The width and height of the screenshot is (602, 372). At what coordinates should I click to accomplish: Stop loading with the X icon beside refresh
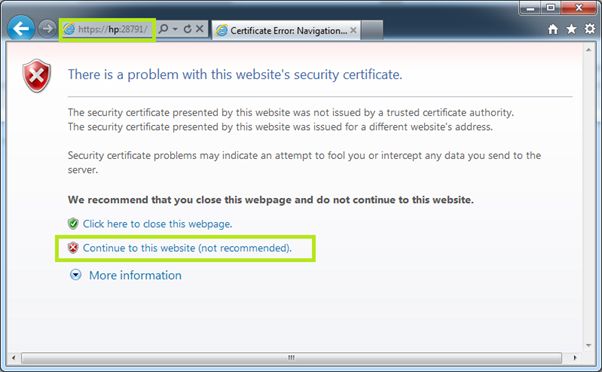pos(200,29)
